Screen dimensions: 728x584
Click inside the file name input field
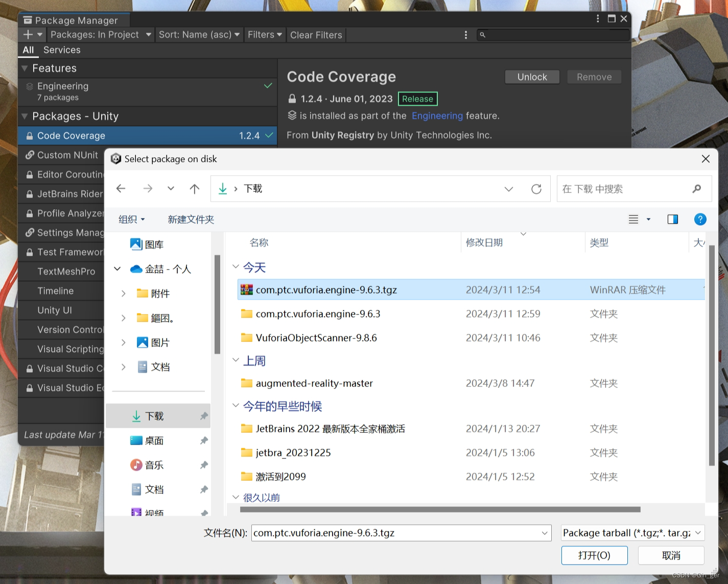point(398,532)
